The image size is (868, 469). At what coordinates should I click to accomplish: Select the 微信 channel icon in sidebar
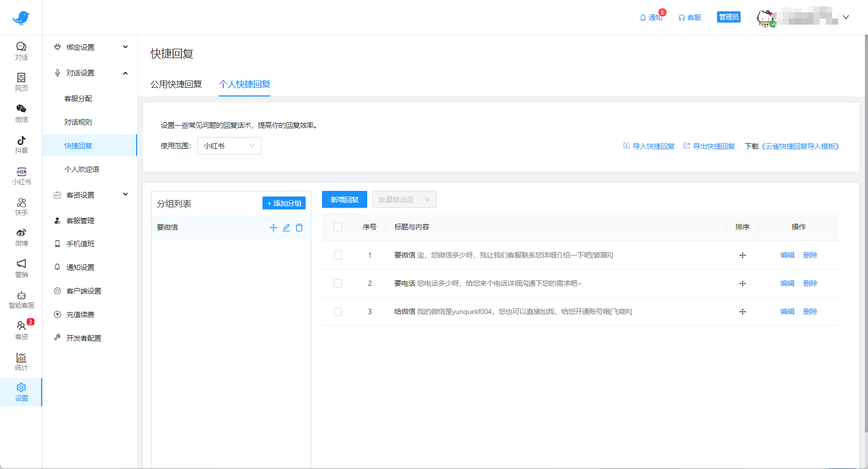[21, 113]
